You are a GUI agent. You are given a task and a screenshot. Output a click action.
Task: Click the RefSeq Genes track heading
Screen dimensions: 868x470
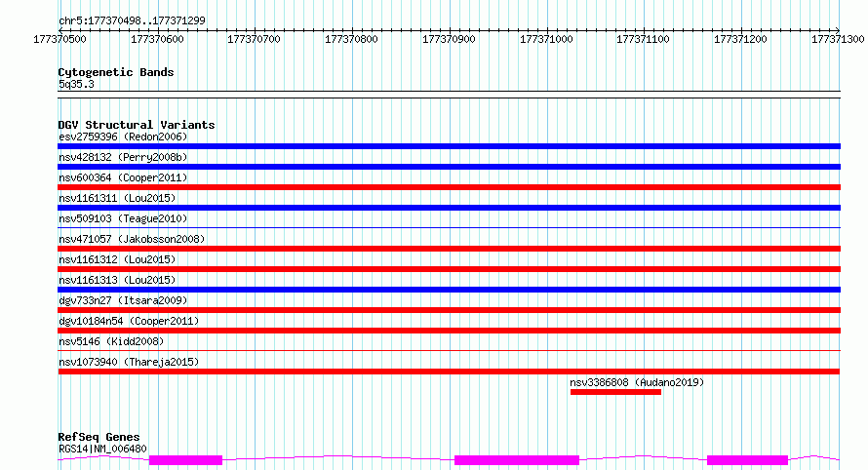(x=99, y=437)
